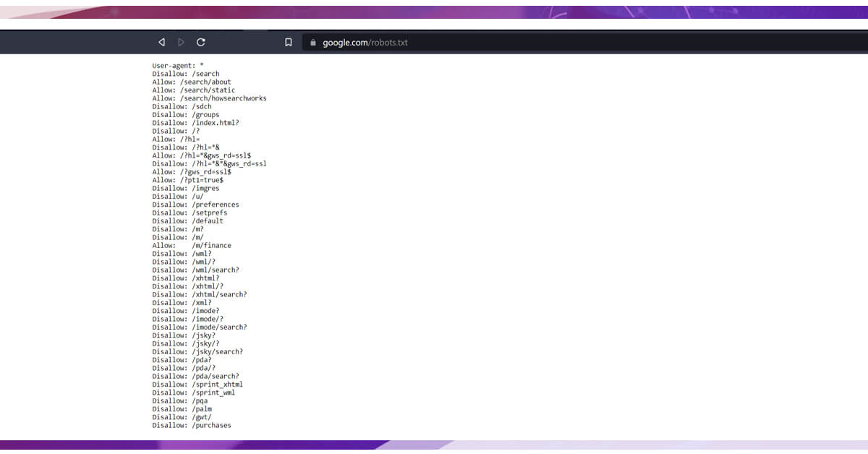The image size is (868, 454).
Task: Click the 'Disallow: /jsky/search?' line
Action: point(197,351)
